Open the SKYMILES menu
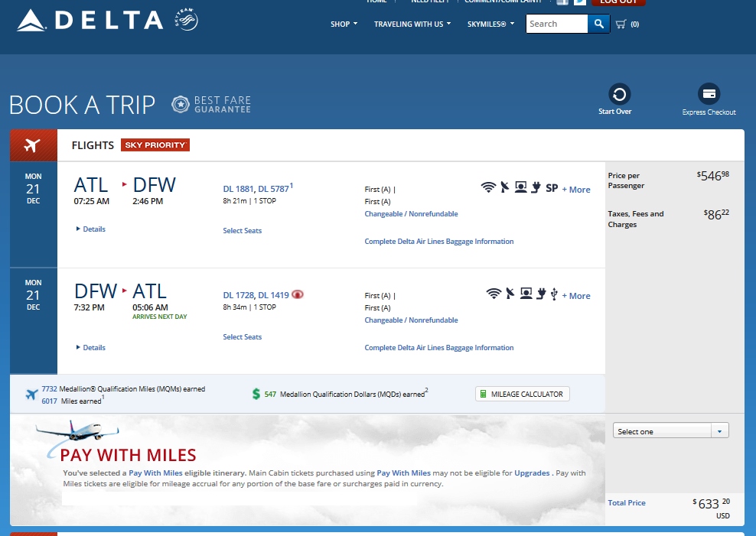 (x=487, y=24)
